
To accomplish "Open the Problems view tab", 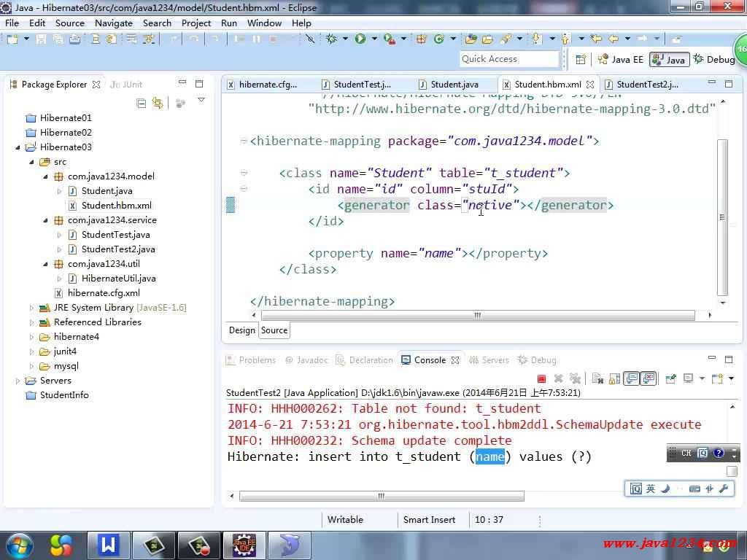I will click(x=251, y=360).
